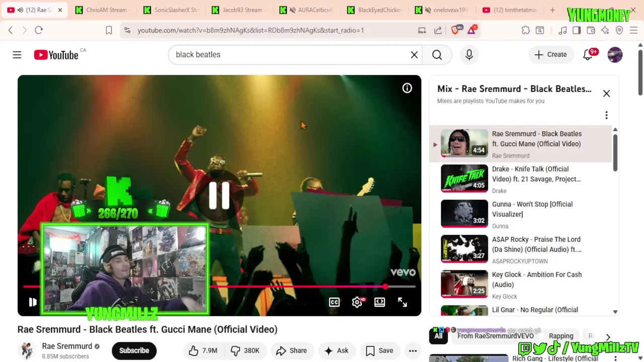644x362 pixels.
Task: Click the Share button
Action: click(x=291, y=350)
